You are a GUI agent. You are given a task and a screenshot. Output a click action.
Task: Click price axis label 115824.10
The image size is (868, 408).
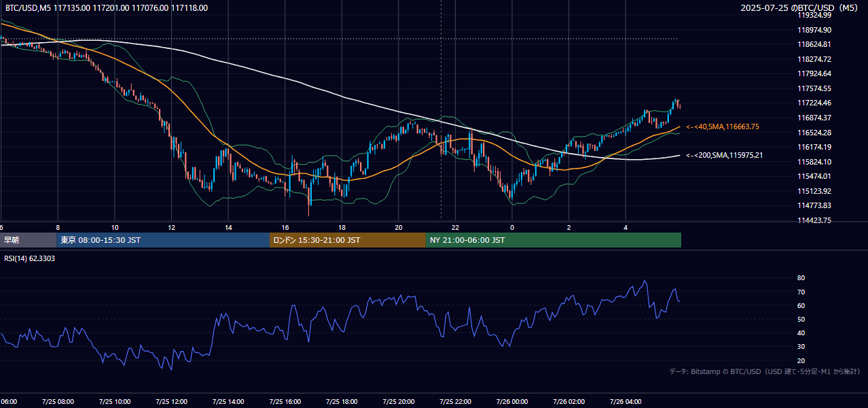(x=814, y=162)
